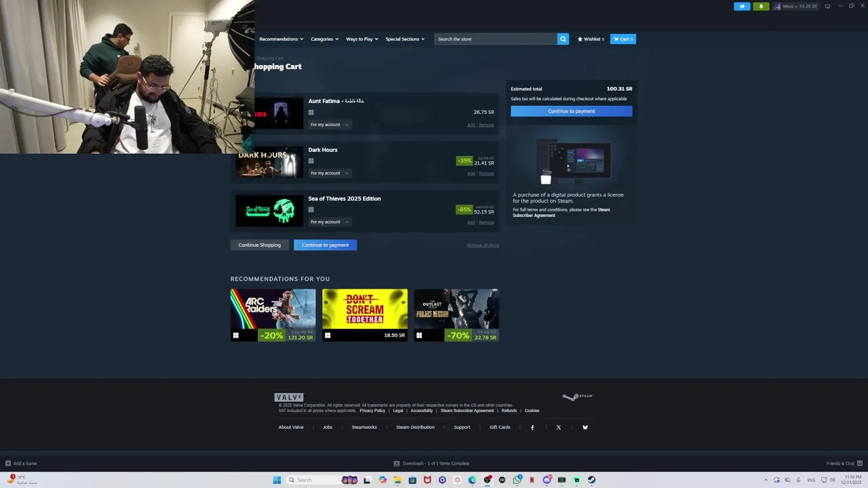Remove Sea of Thieves 2025 Edition
868x488 pixels.
(486, 222)
